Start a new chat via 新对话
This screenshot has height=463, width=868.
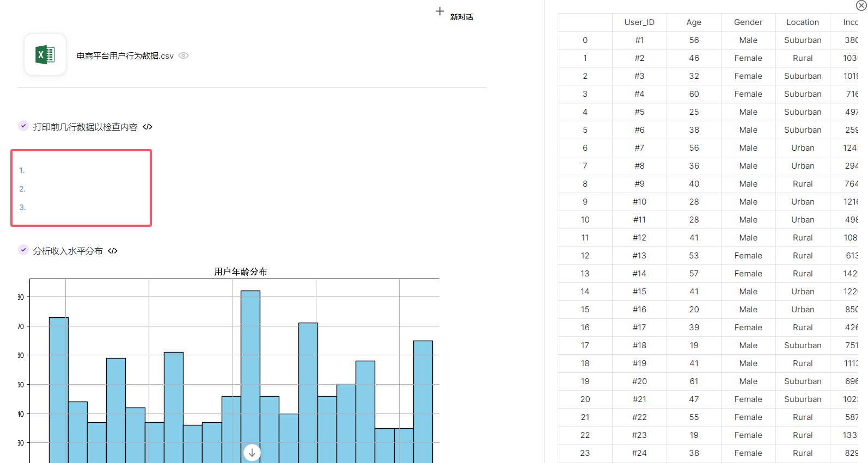click(x=461, y=17)
